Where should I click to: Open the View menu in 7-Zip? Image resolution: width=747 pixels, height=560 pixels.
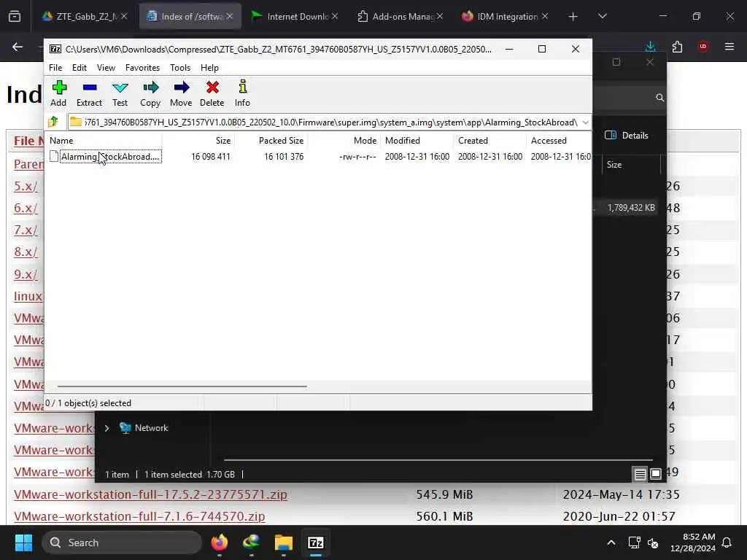pos(106,68)
